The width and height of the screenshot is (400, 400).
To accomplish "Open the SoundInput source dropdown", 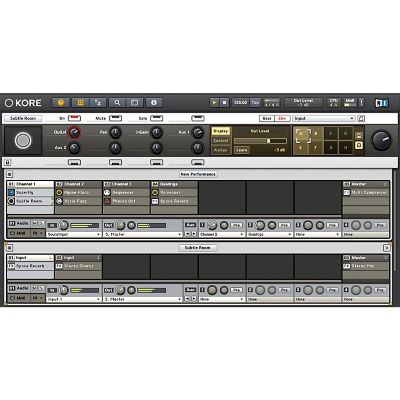I will tap(74, 234).
